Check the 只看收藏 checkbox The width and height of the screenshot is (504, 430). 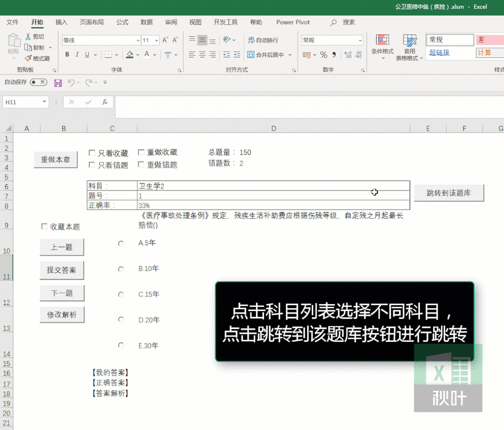tap(92, 153)
